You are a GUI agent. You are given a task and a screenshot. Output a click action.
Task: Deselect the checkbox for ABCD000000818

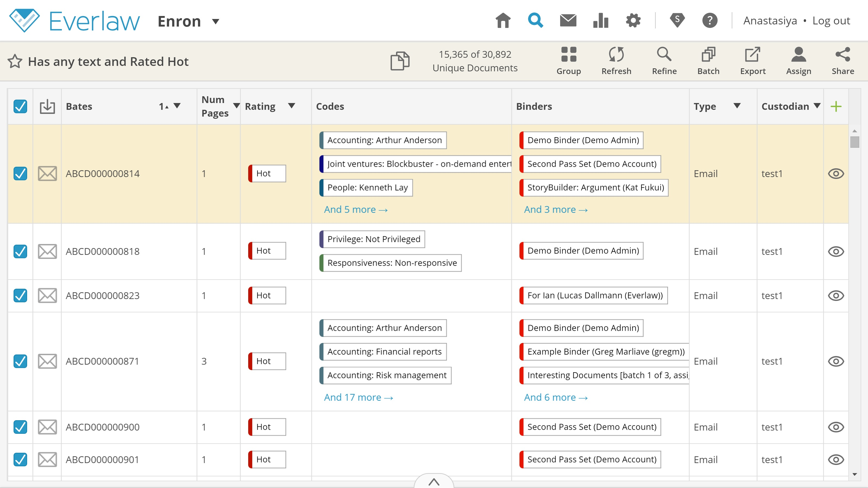click(20, 252)
